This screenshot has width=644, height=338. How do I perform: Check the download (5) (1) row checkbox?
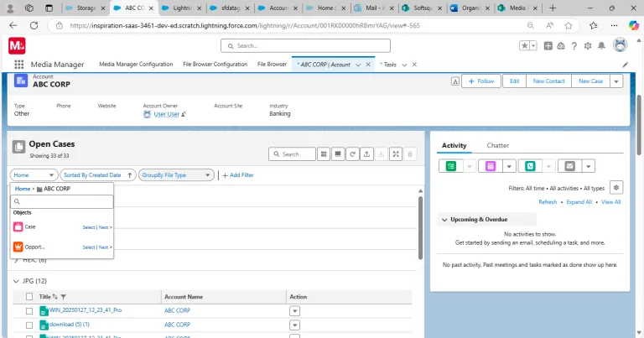click(x=29, y=325)
